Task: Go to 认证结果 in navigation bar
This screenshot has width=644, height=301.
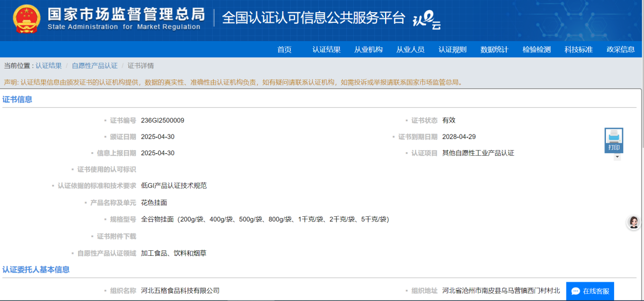Action: [x=326, y=50]
